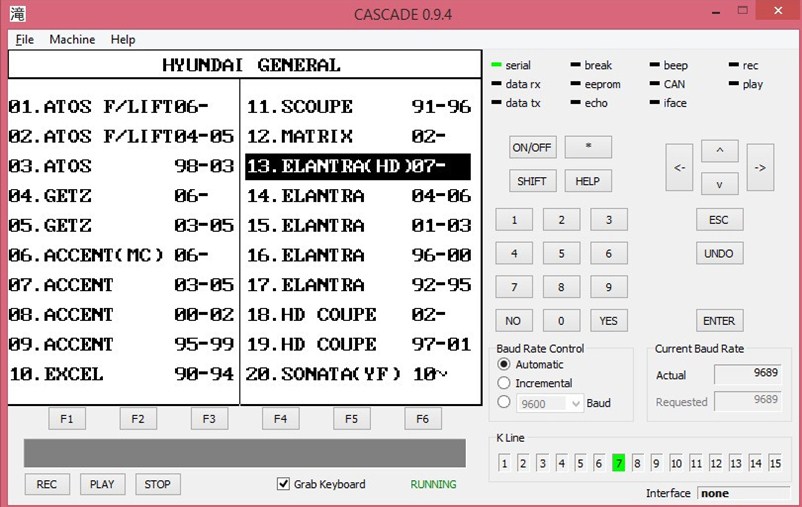This screenshot has width=802, height=507.
Task: Click the right arrow navigation button
Action: point(759,168)
